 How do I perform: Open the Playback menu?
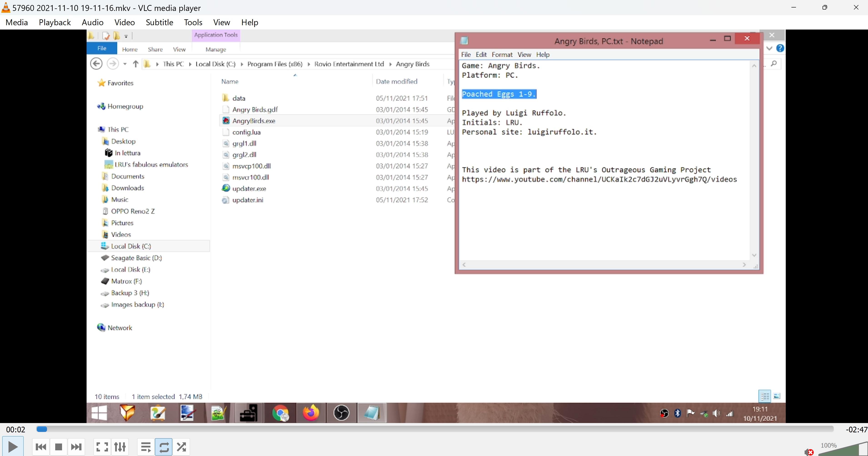tap(55, 22)
